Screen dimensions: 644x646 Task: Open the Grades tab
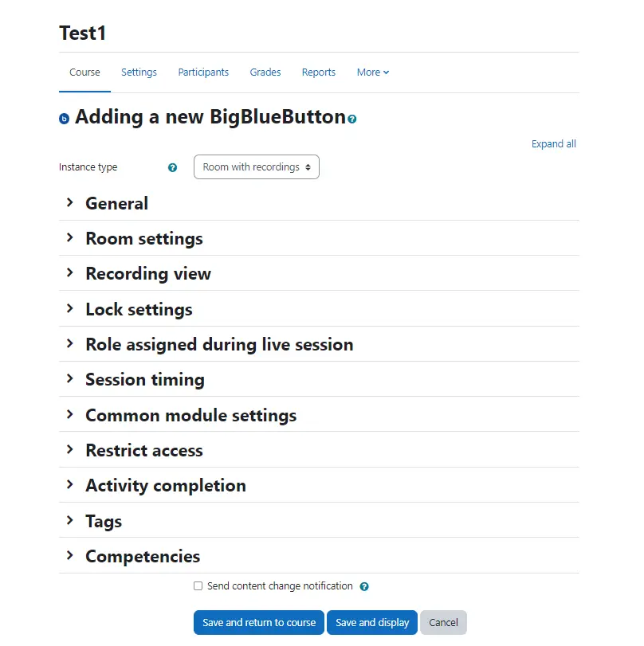click(265, 72)
